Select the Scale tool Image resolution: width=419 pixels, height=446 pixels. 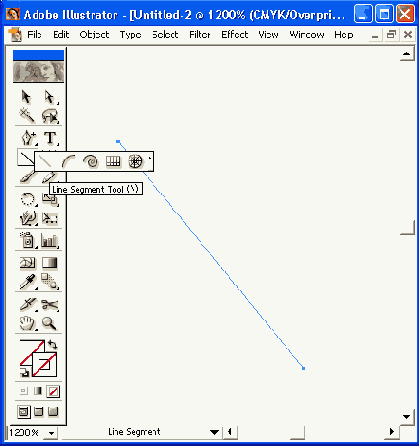pyautogui.click(x=50, y=200)
